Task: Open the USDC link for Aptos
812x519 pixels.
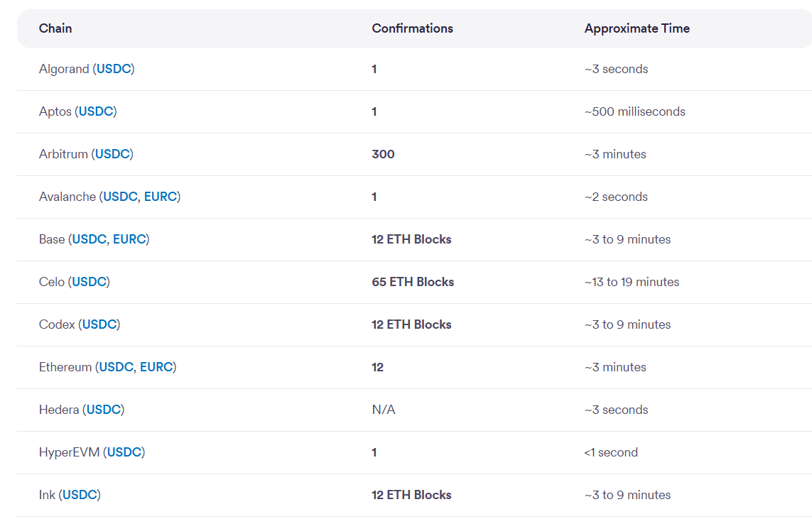Action: click(x=96, y=111)
